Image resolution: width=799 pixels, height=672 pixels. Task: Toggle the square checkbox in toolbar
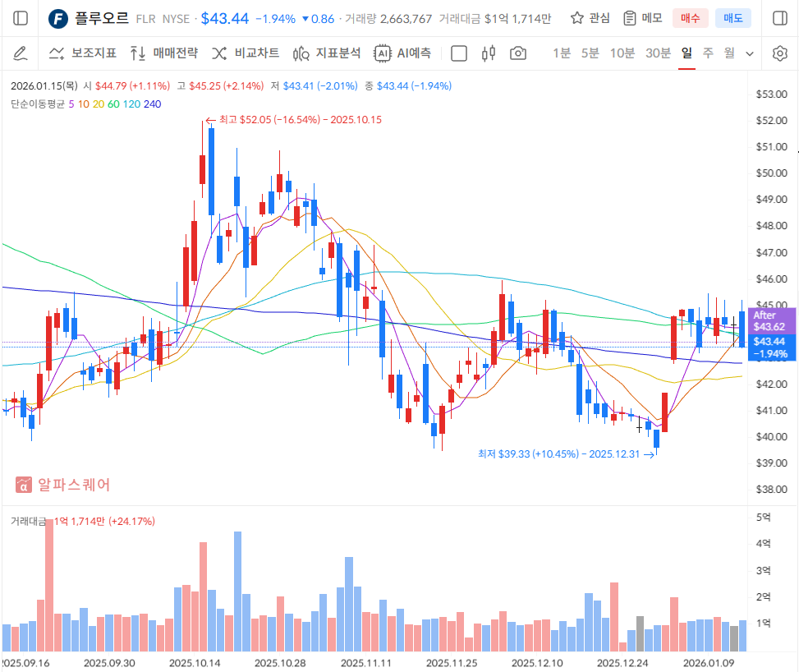pyautogui.click(x=460, y=53)
